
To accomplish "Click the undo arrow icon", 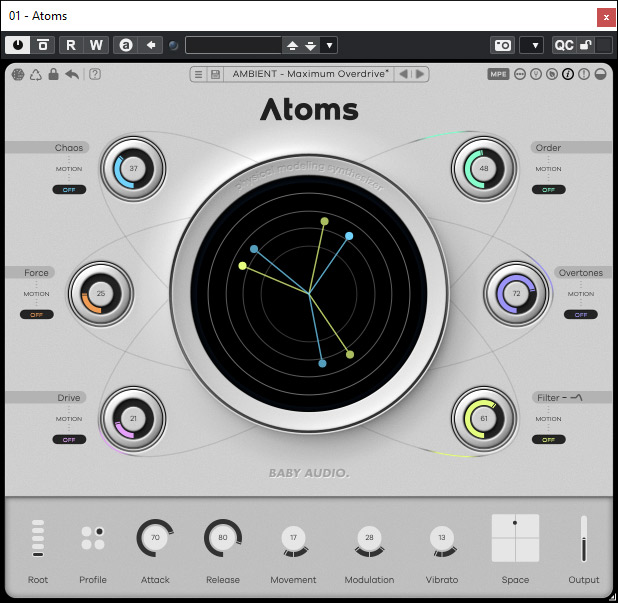I will click(72, 74).
